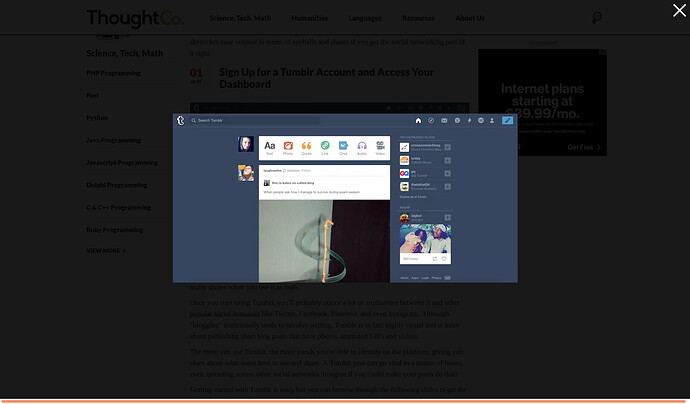Viewport: 690px width, 404px height.
Task: Follow the first recommended blog plus button
Action: pyautogui.click(x=447, y=147)
